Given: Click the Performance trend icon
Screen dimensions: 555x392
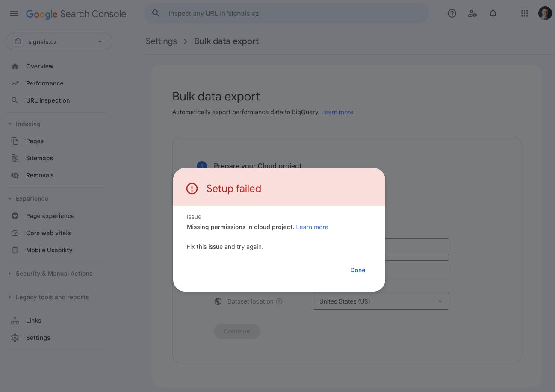Looking at the screenshot, I should (x=15, y=83).
